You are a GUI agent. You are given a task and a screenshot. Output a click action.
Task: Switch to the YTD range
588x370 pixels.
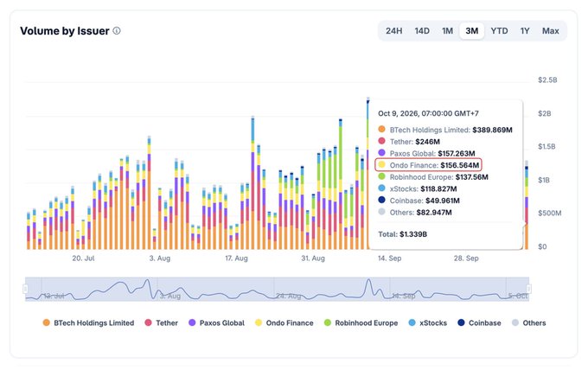pyautogui.click(x=499, y=31)
